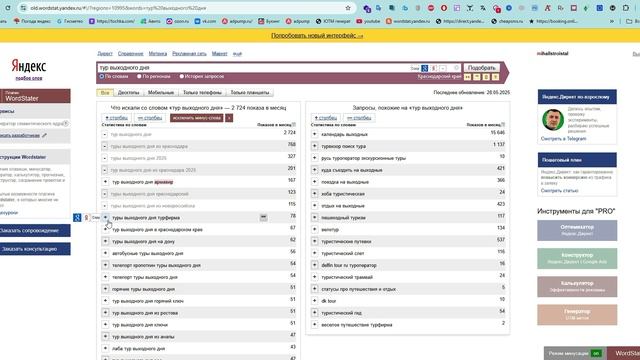Open the red stop-sign ad blocker extension
This screenshot has height=360, width=640.
tap(431, 8)
